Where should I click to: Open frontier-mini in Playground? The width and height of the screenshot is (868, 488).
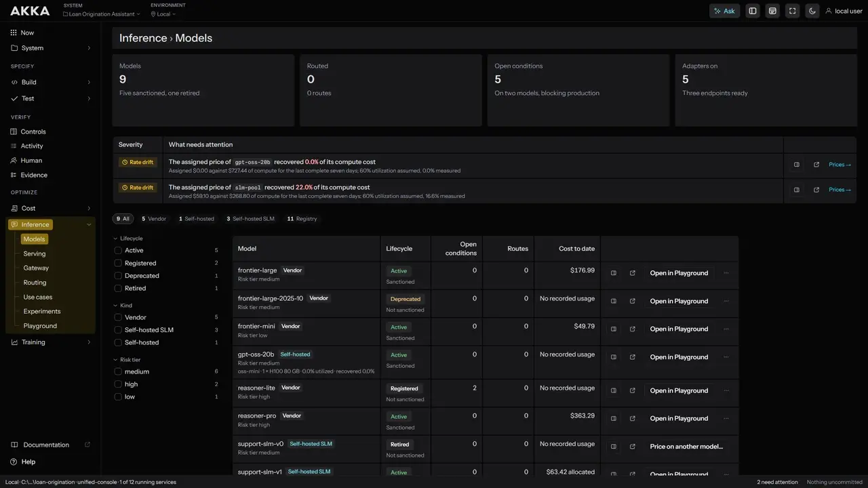[679, 329]
